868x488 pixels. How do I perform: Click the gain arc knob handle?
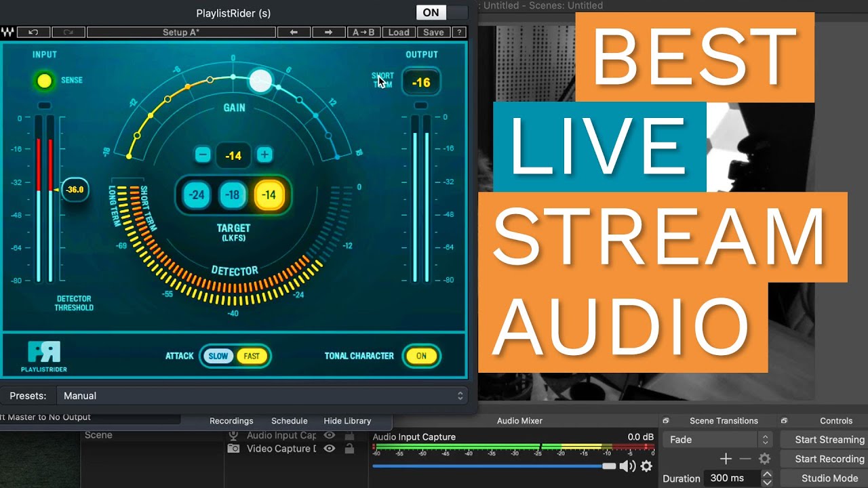(260, 81)
